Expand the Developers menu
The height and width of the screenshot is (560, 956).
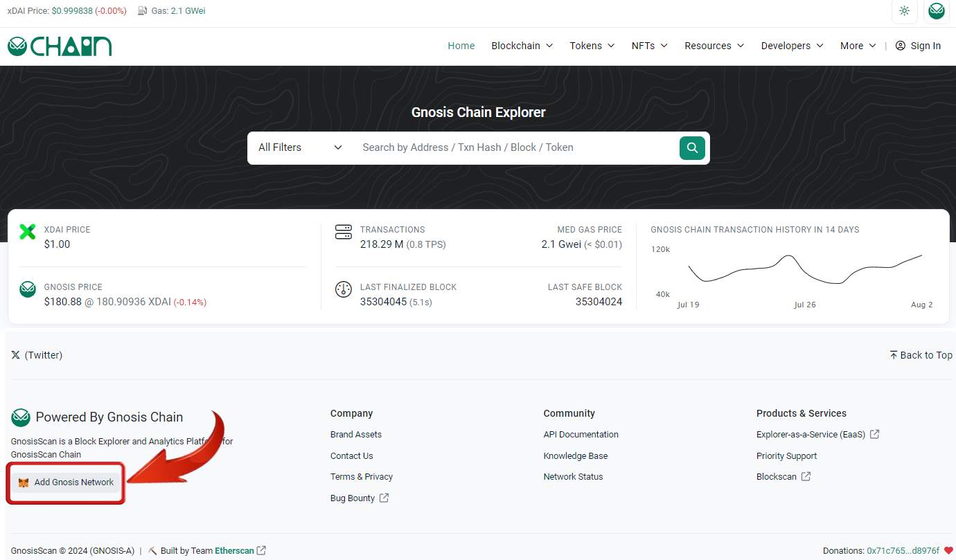coord(793,46)
